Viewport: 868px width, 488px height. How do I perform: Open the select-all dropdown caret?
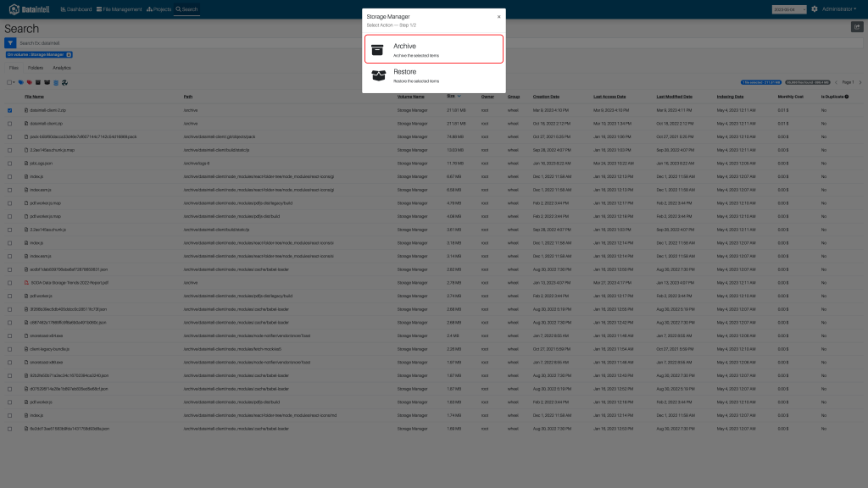tap(14, 82)
